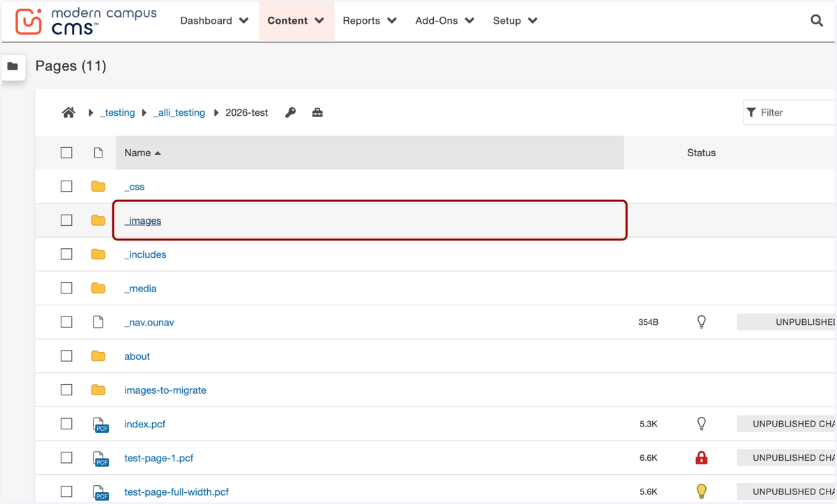Click the UNPUBLISHED status of _nav.ounav
This screenshot has width=837, height=504.
point(787,322)
